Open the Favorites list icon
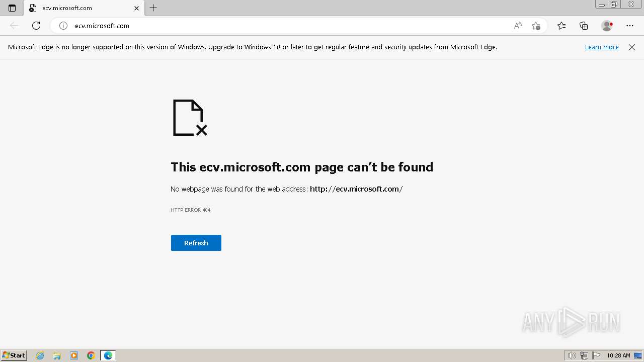 tap(561, 26)
